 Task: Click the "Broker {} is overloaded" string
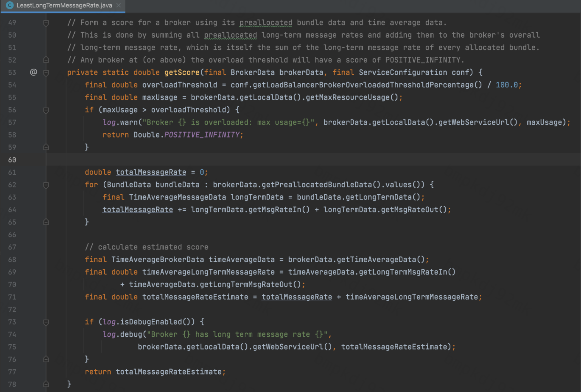pyautogui.click(x=228, y=122)
